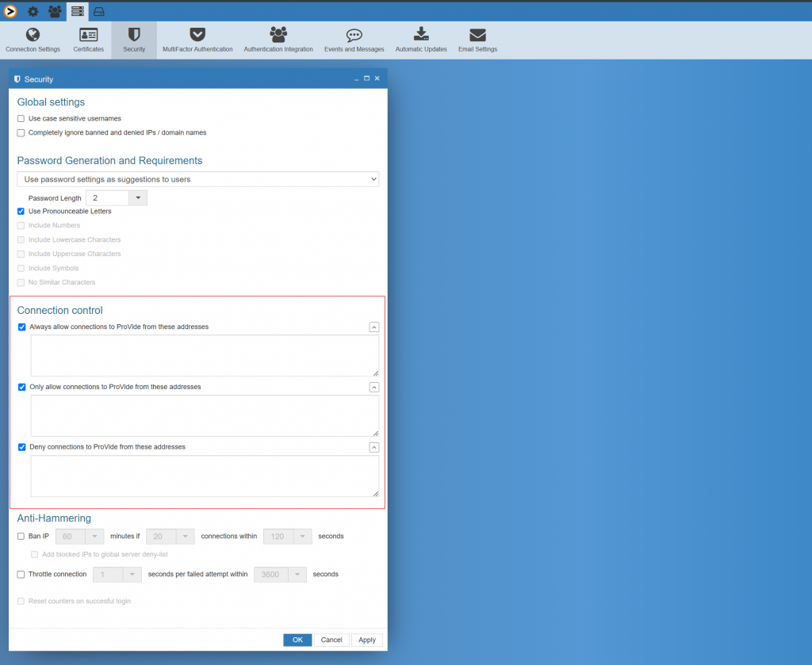This screenshot has height=665, width=812.
Task: Open Events and Messages panel
Action: pyautogui.click(x=354, y=36)
